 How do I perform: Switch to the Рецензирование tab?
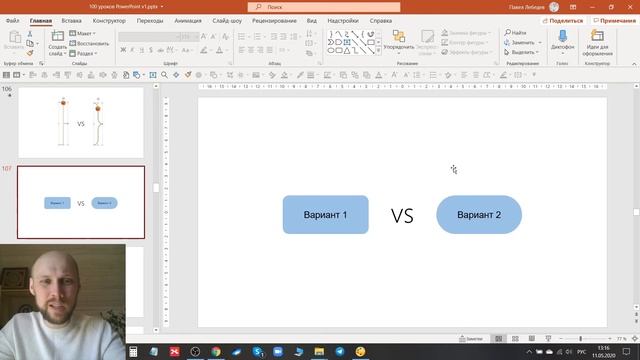click(x=274, y=20)
